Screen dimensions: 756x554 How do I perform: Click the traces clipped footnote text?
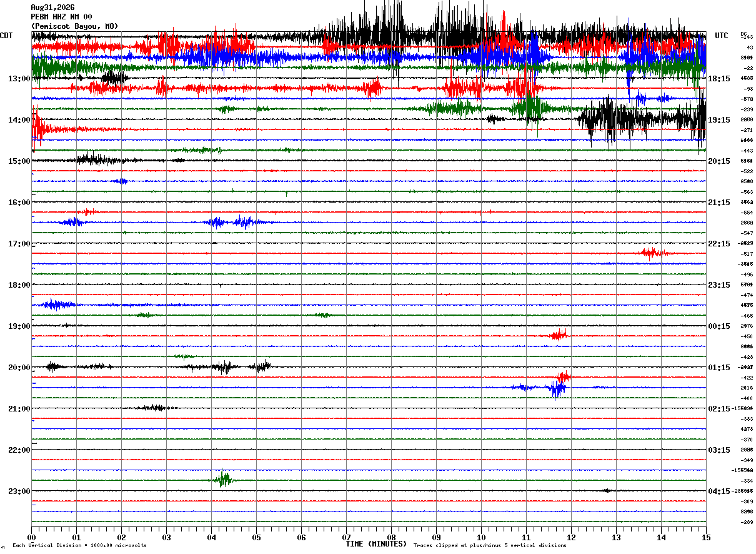coord(490,546)
